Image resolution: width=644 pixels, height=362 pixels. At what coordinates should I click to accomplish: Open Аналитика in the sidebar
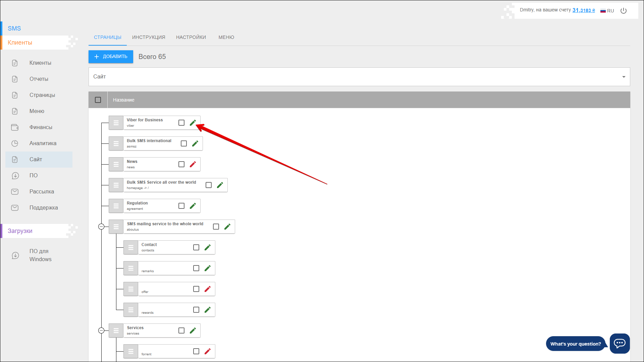tap(43, 143)
